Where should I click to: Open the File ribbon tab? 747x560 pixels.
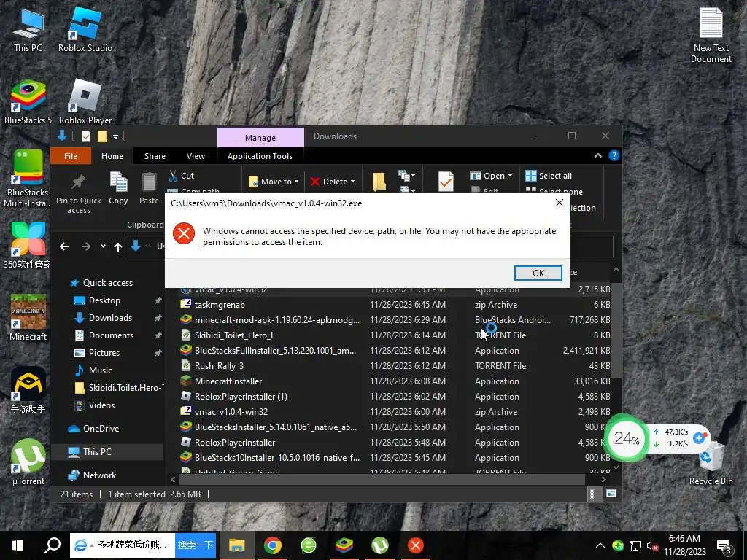tap(71, 156)
